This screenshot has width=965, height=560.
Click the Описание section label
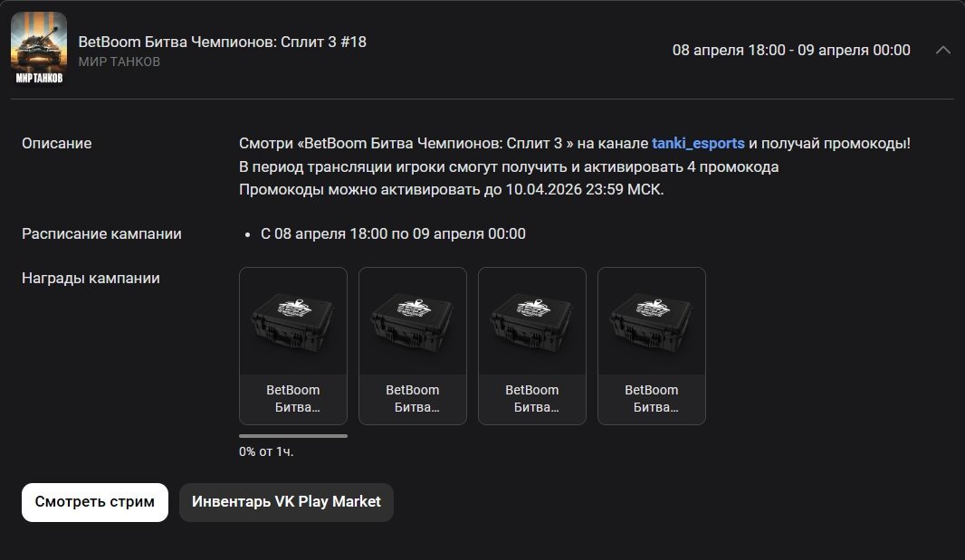pyautogui.click(x=57, y=143)
